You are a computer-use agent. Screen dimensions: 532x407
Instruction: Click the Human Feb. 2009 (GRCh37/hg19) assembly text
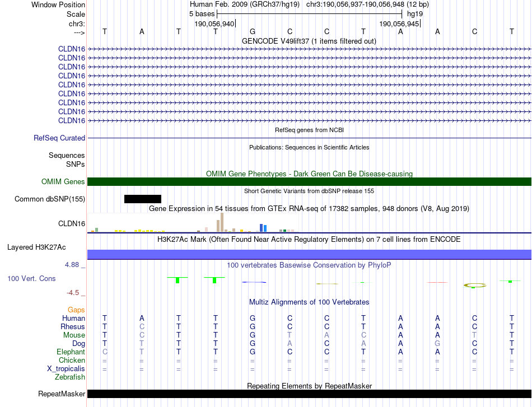tap(245, 4)
